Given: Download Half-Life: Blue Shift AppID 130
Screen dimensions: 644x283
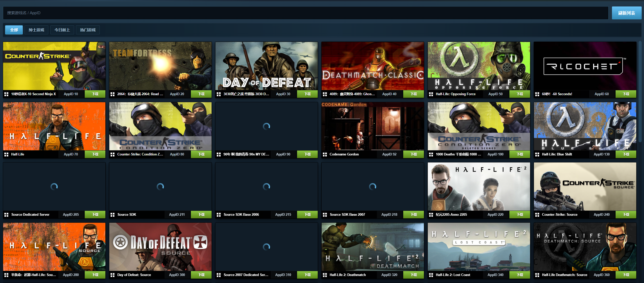Looking at the screenshot, I should tap(626, 154).
